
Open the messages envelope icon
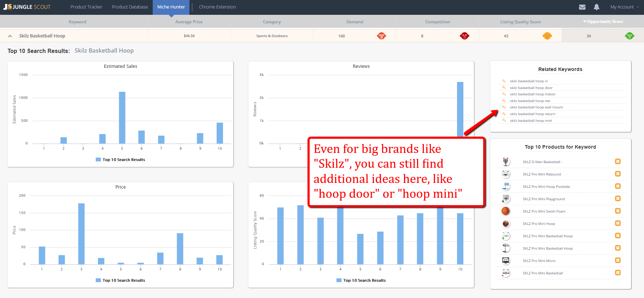[582, 7]
